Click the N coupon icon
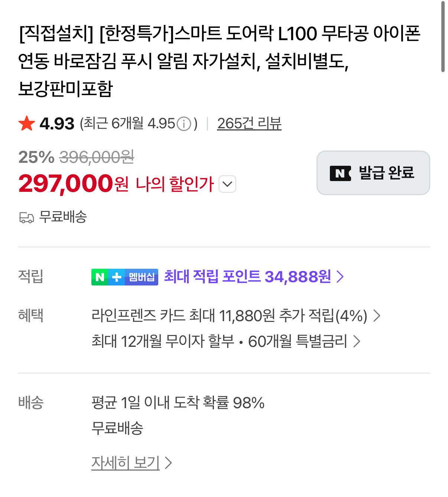 [340, 173]
